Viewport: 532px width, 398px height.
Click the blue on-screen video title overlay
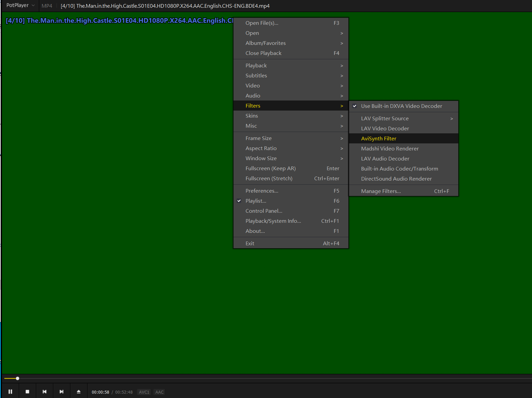(120, 20)
